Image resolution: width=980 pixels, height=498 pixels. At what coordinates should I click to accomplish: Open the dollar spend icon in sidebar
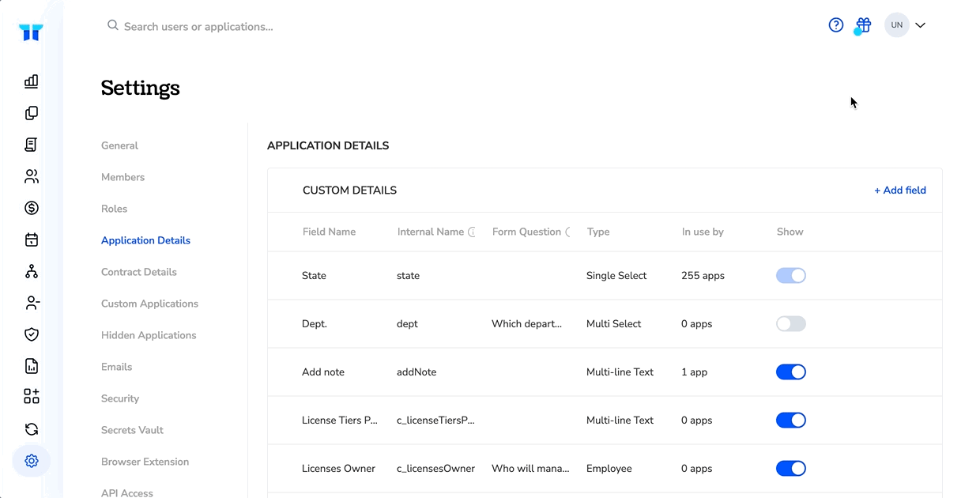pyautogui.click(x=32, y=208)
